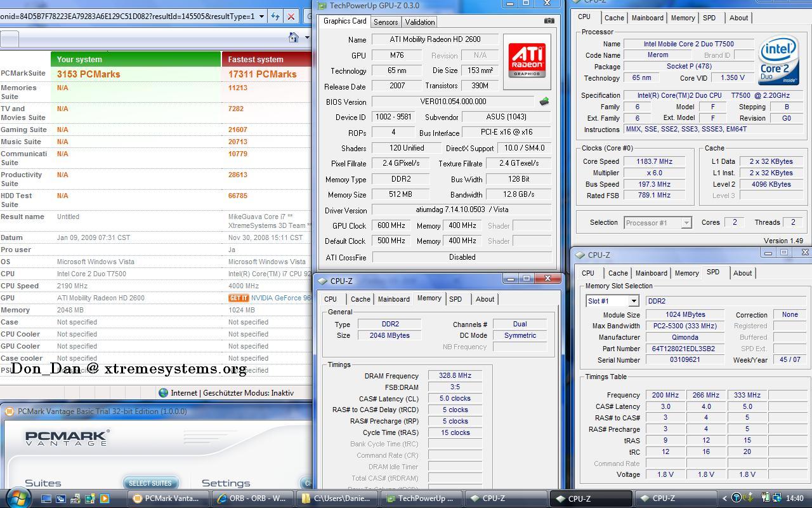This screenshot has width=812, height=508.
Task: Click the GPU-Z title bar icon
Action: (322, 6)
